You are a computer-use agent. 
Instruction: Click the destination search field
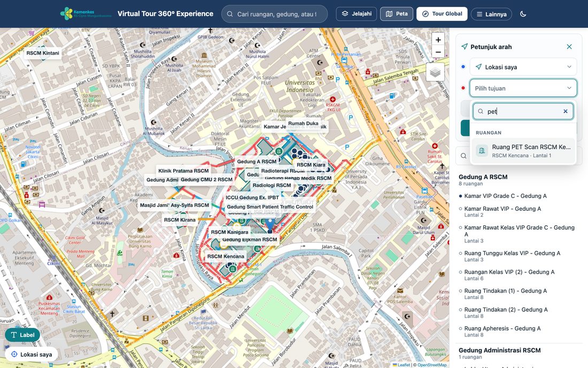pos(523,111)
